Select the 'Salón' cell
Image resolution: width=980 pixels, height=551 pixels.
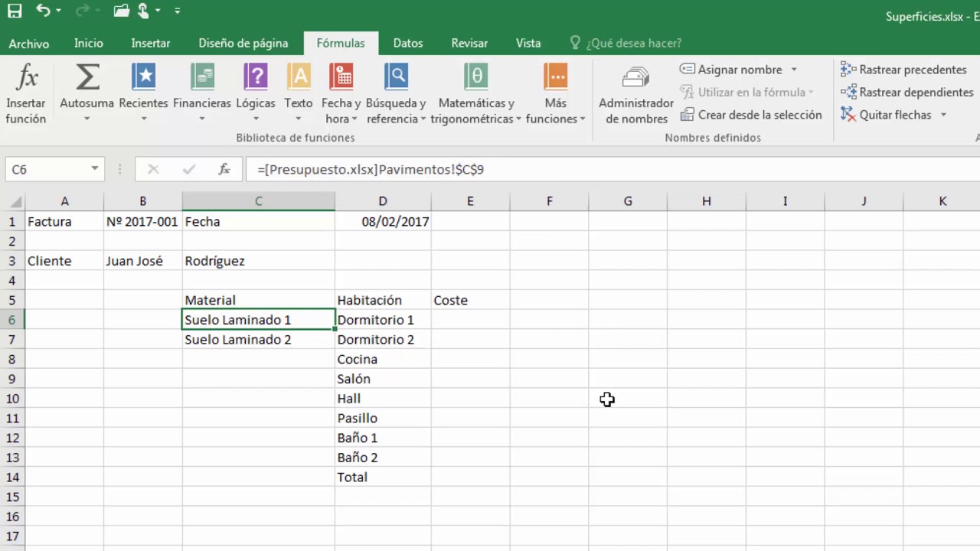383,379
